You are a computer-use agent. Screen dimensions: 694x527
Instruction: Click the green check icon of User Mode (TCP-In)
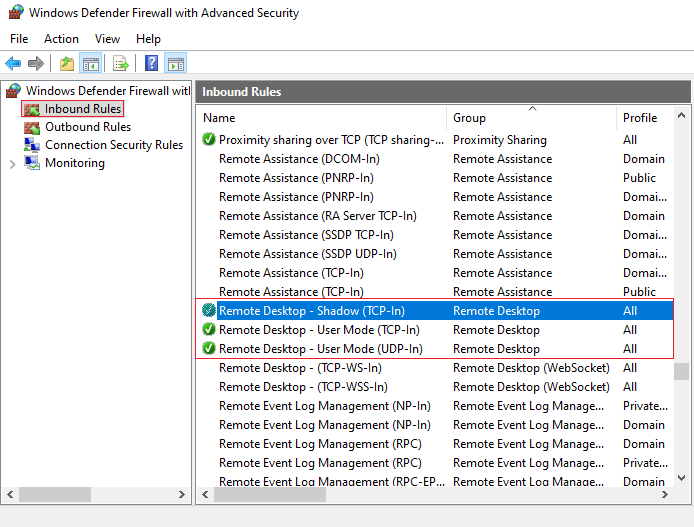coord(208,329)
